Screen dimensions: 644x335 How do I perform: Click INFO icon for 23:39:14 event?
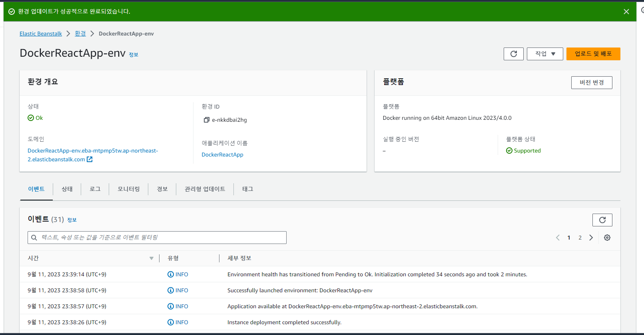coord(171,274)
